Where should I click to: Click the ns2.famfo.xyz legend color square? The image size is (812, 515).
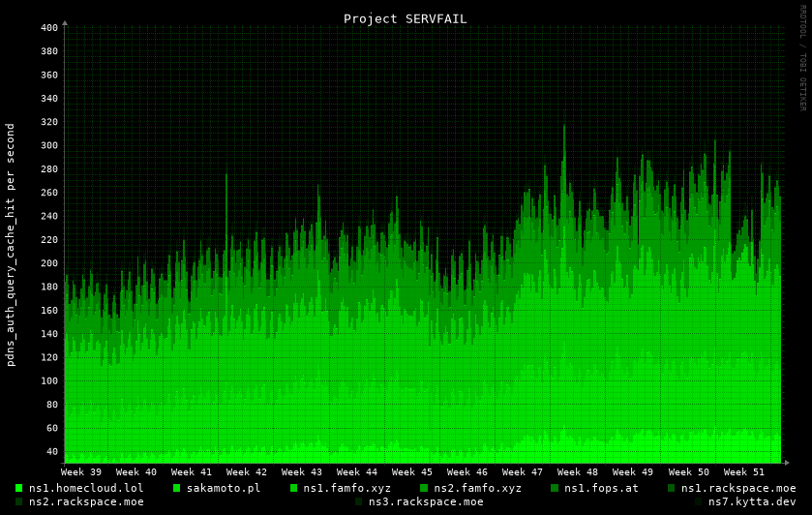point(424,488)
